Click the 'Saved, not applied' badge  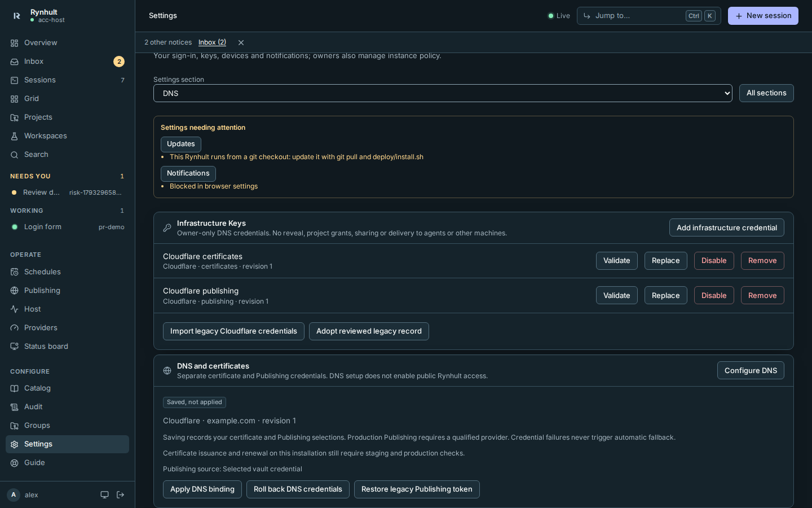pyautogui.click(x=195, y=402)
